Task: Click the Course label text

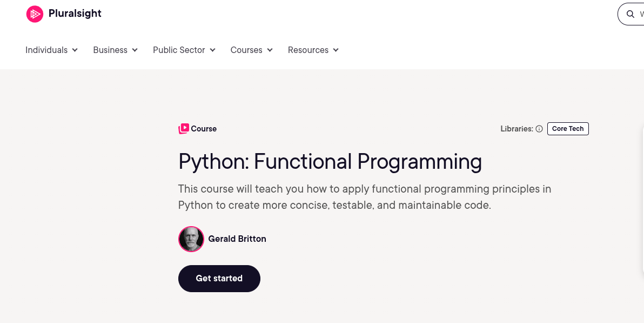Action: point(204,129)
